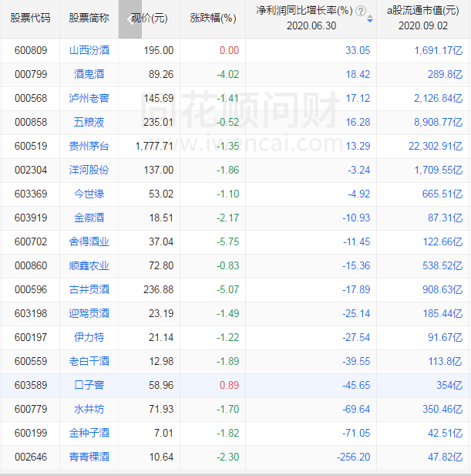Select the 古井贡酒 row name
The image size is (471, 476).
89,289
